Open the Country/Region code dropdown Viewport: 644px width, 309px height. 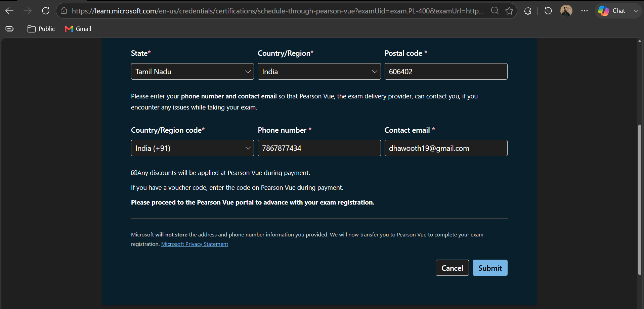click(192, 148)
